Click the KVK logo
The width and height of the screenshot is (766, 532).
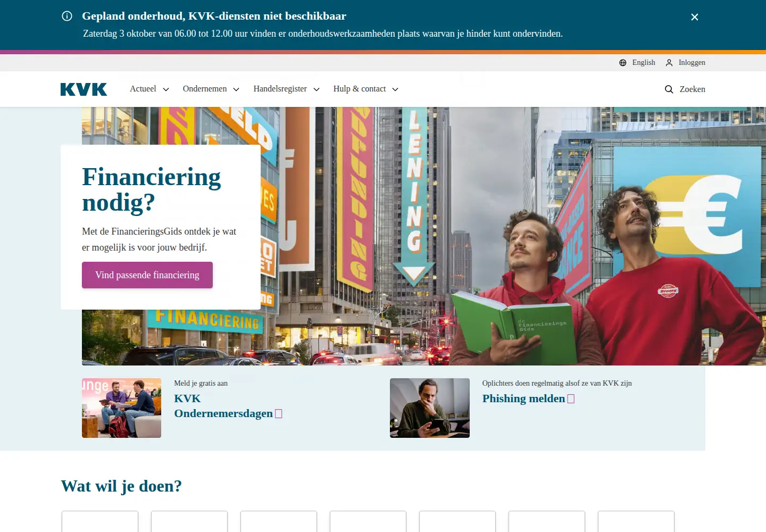[x=84, y=89]
